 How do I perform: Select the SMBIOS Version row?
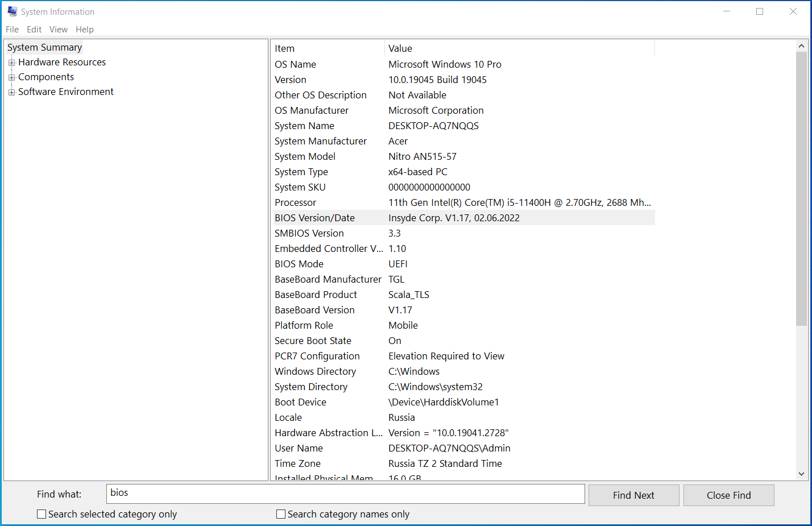[463, 233]
